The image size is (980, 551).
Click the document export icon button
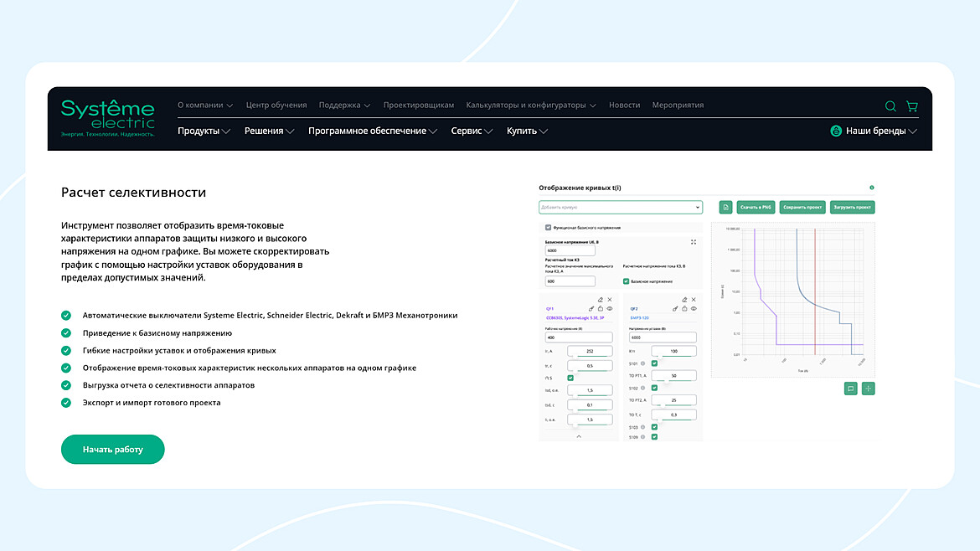725,207
